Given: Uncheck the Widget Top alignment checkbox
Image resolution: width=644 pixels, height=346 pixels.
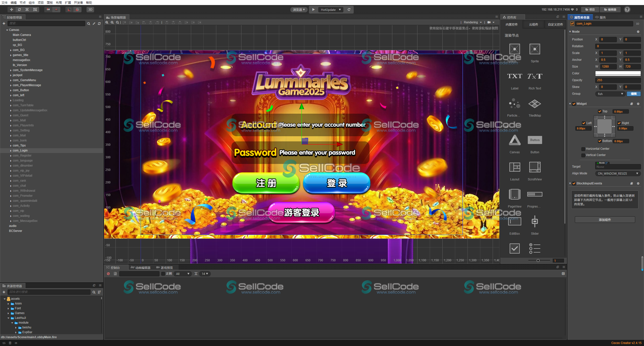Looking at the screenshot, I should (x=600, y=111).
